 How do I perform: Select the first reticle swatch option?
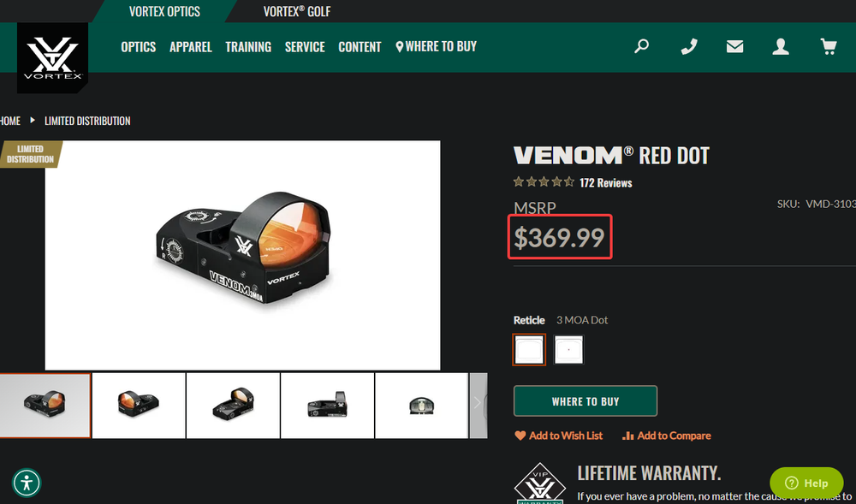tap(529, 350)
